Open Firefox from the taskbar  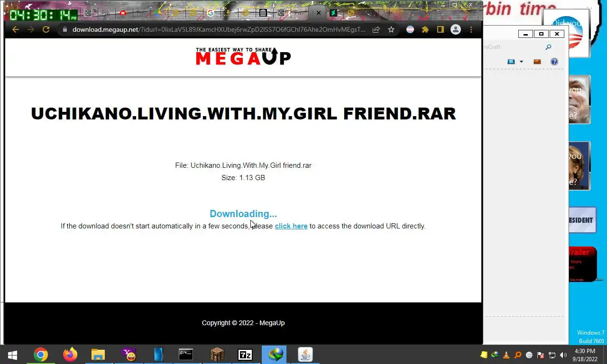tap(70, 355)
